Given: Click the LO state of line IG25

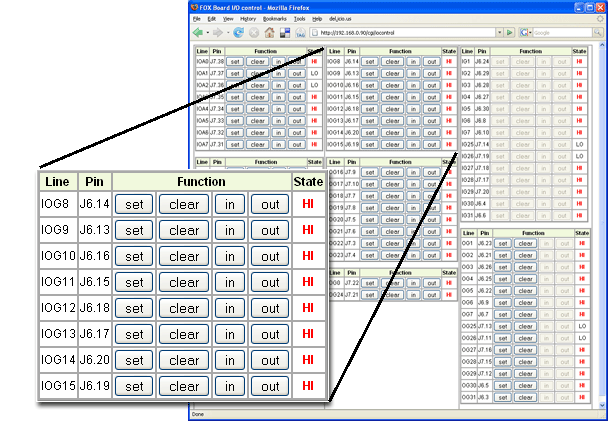Looking at the screenshot, I should (579, 144).
